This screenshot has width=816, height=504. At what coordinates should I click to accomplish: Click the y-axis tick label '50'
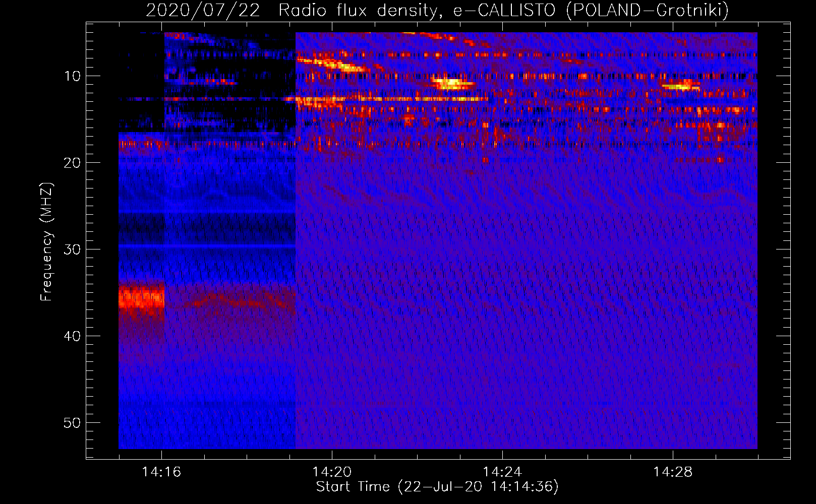tap(72, 423)
